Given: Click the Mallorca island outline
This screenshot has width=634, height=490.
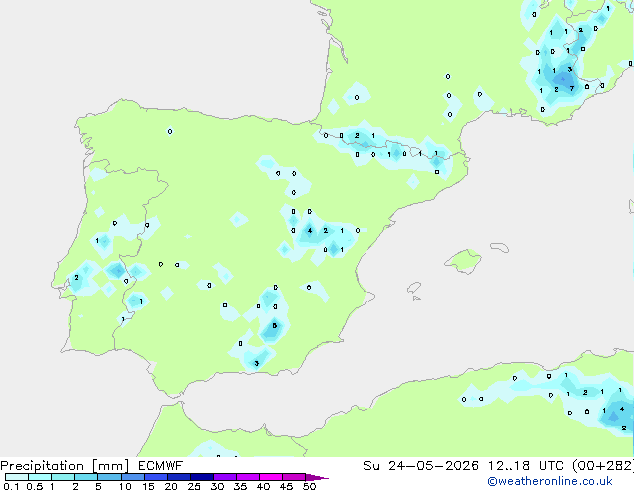Looking at the screenshot, I should (463, 261).
